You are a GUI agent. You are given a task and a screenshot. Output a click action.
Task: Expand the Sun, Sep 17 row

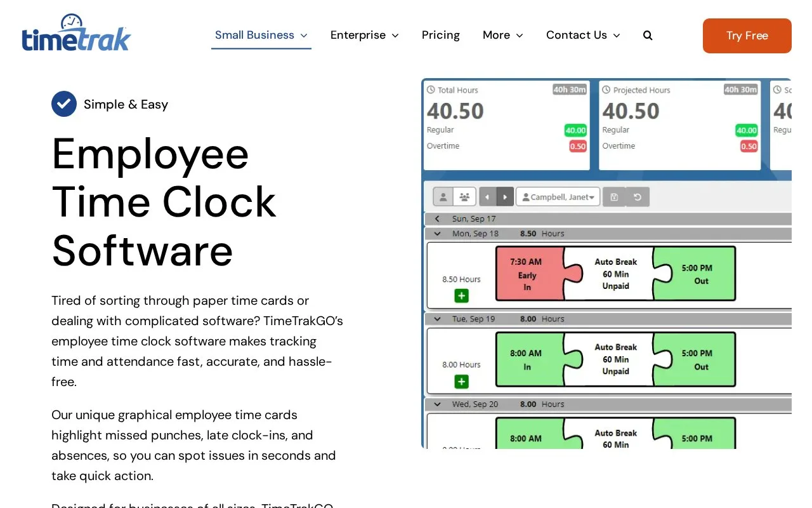(x=436, y=219)
